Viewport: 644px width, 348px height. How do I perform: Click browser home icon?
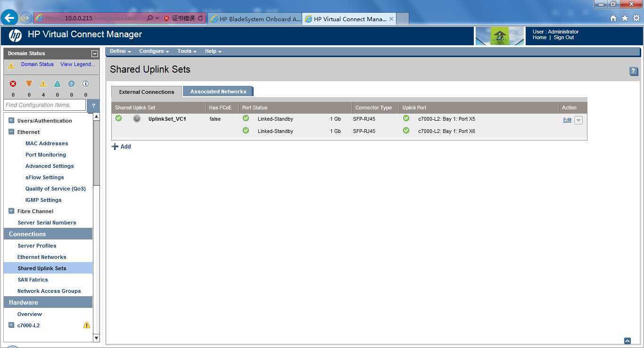tap(613, 18)
